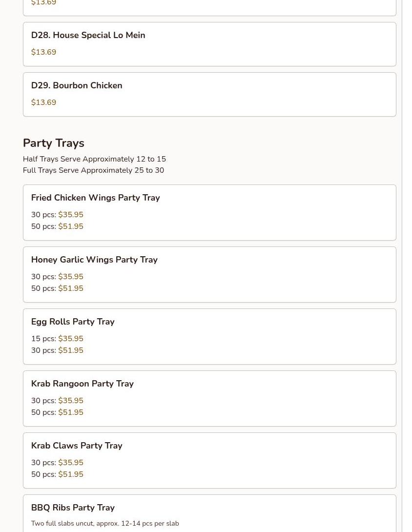The width and height of the screenshot is (412, 532).
Task: Open Krab Rangoon Party Tray title
Action: [82, 384]
